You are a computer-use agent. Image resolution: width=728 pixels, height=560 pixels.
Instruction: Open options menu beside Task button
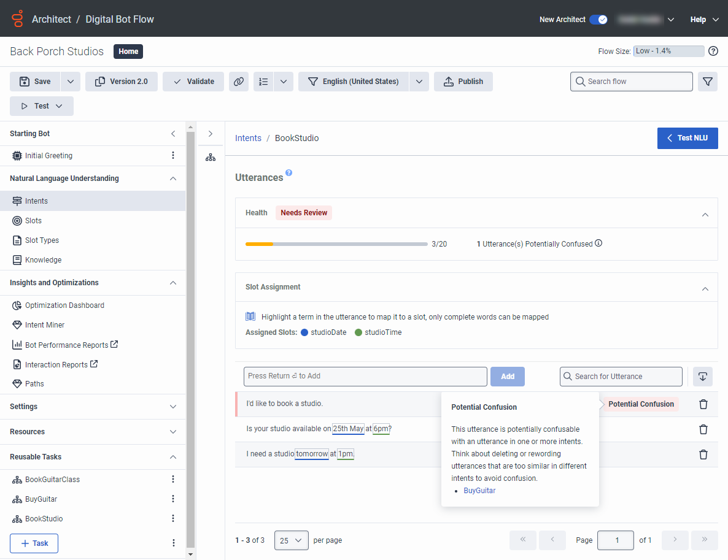(x=173, y=543)
